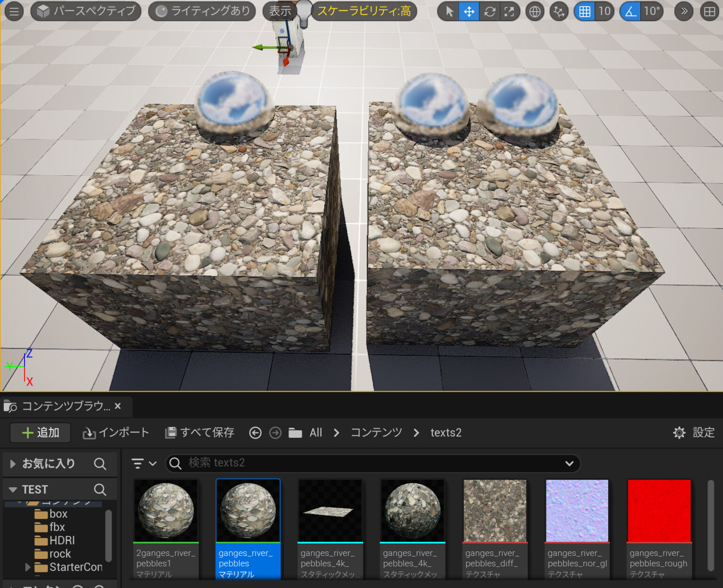Image resolution: width=723 pixels, height=588 pixels.
Task: Click the camera speed chevron icon
Action: pyautogui.click(x=683, y=11)
